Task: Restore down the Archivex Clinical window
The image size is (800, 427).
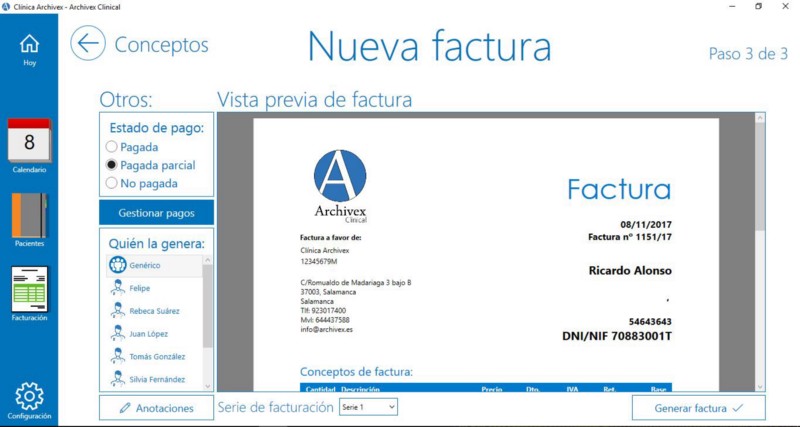Action: tap(759, 7)
